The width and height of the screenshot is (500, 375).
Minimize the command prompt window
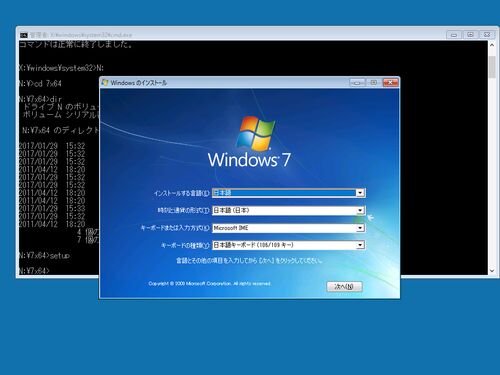click(454, 35)
